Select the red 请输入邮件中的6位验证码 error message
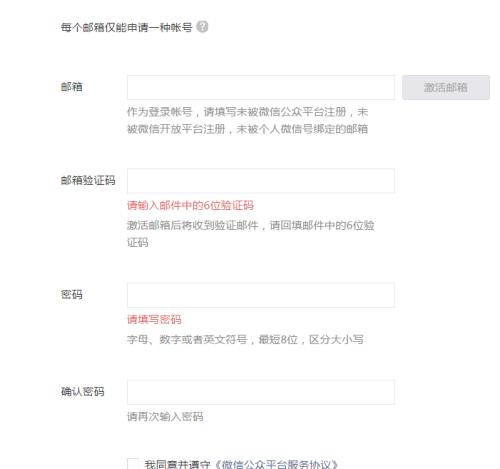500x469 pixels. pos(190,205)
